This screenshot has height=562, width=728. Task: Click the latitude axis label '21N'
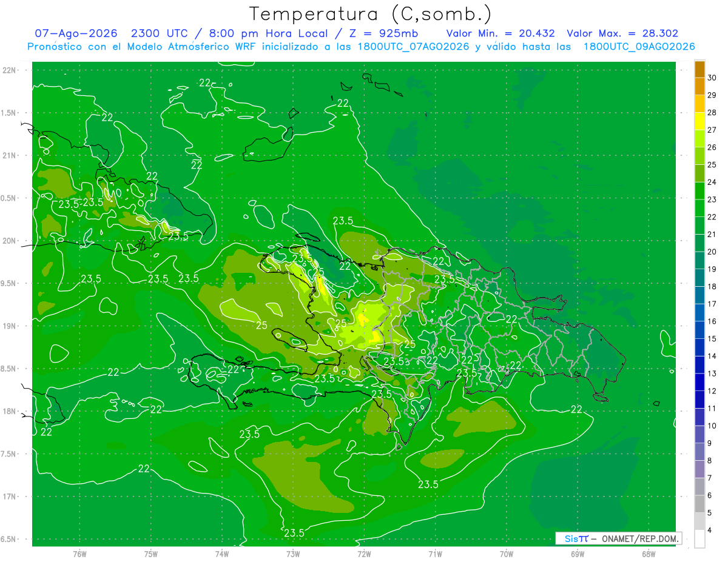pos(10,155)
